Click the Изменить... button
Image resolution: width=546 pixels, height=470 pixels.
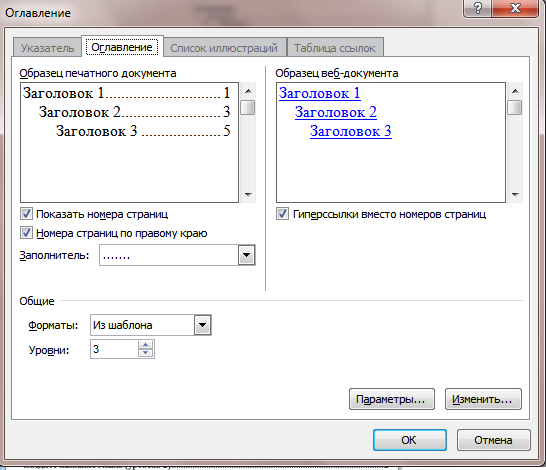483,399
